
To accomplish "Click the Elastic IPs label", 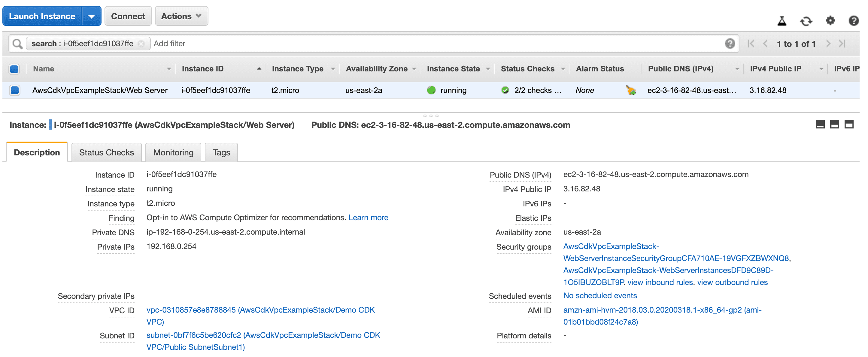I will coord(533,218).
